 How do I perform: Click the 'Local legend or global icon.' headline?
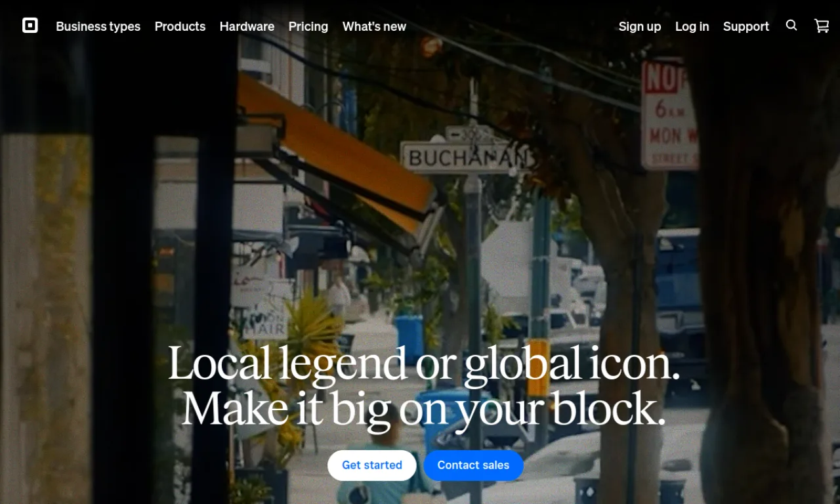[424, 363]
